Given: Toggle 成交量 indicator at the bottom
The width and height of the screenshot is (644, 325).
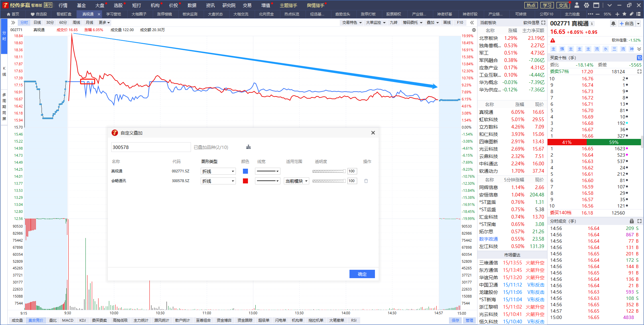Looking at the screenshot, I should point(17,320).
